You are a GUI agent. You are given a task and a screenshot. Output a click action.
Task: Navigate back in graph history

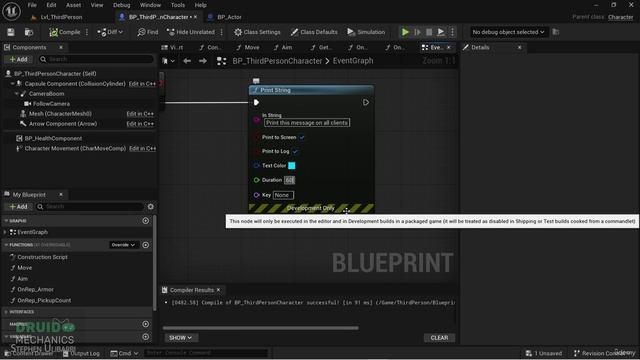tap(187, 61)
